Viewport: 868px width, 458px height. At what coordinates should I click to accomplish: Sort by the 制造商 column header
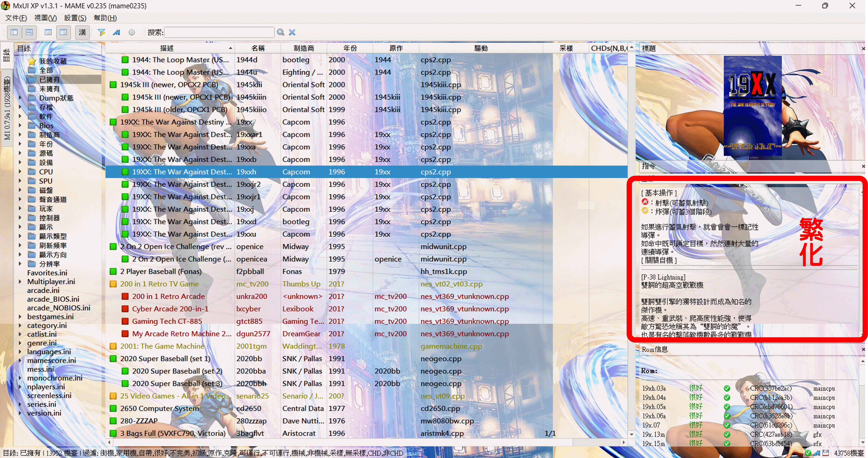pyautogui.click(x=304, y=48)
